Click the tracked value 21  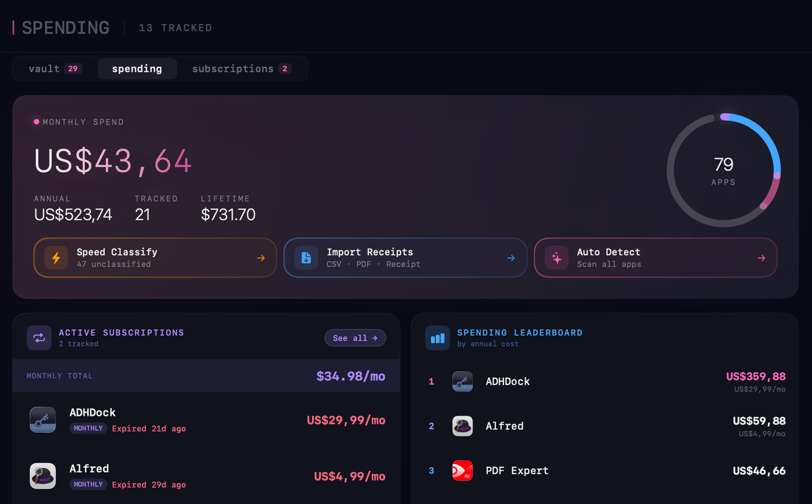(x=142, y=215)
